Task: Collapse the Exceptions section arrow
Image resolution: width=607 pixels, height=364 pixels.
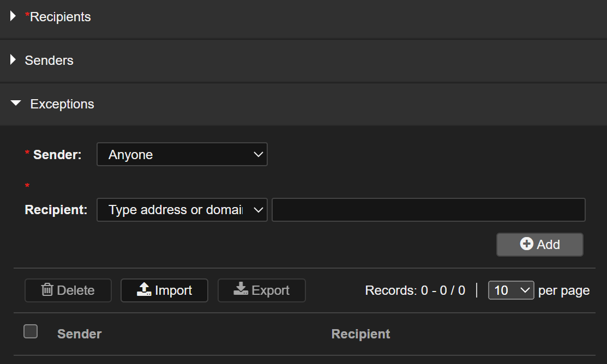Action: pyautogui.click(x=16, y=104)
